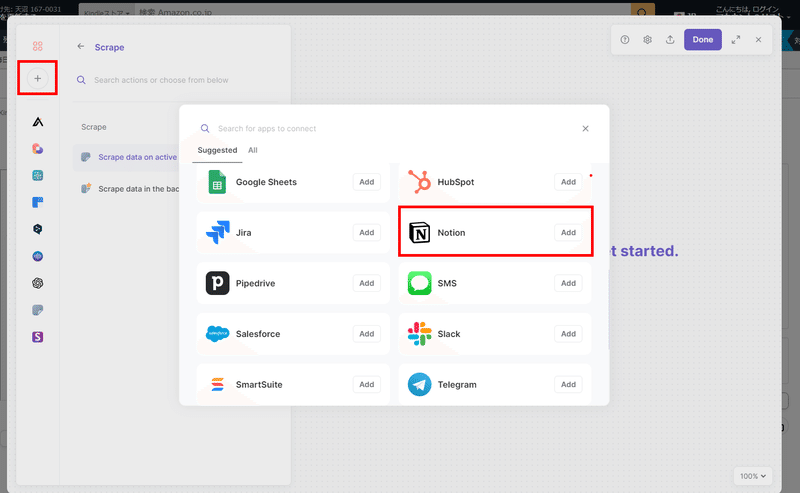Image resolution: width=800 pixels, height=493 pixels.
Task: Select Scrape data on active tab action
Action: click(127, 157)
